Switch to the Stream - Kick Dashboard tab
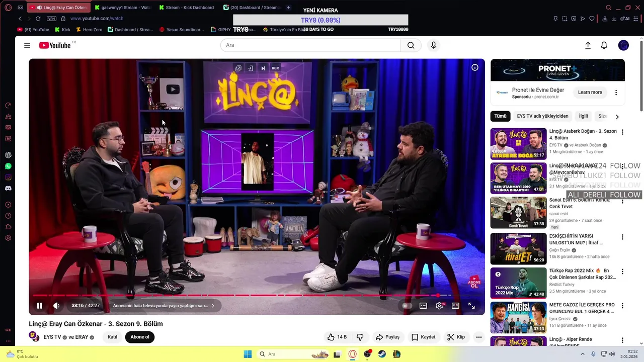This screenshot has width=644, height=362. (186, 8)
